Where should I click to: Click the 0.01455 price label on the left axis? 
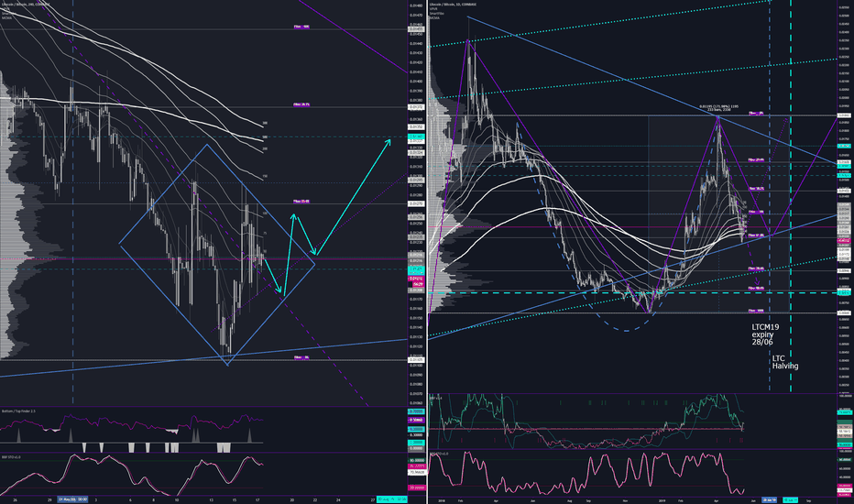coord(416,29)
